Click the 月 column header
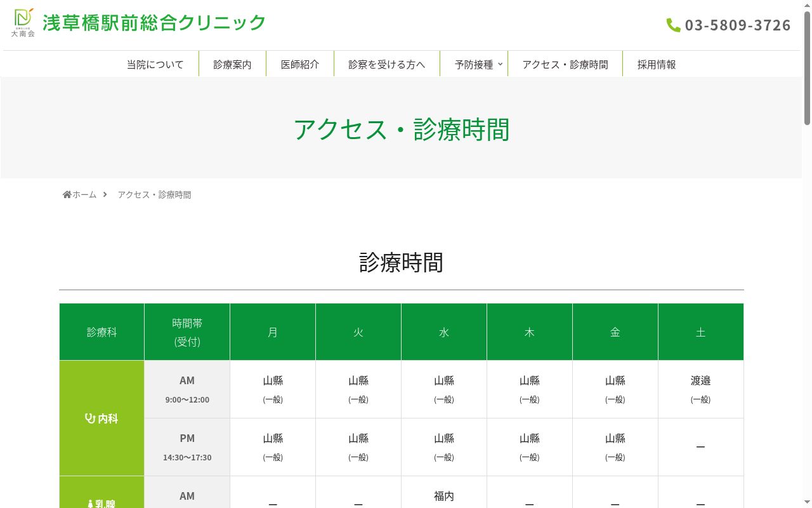This screenshot has width=812, height=508. (273, 332)
